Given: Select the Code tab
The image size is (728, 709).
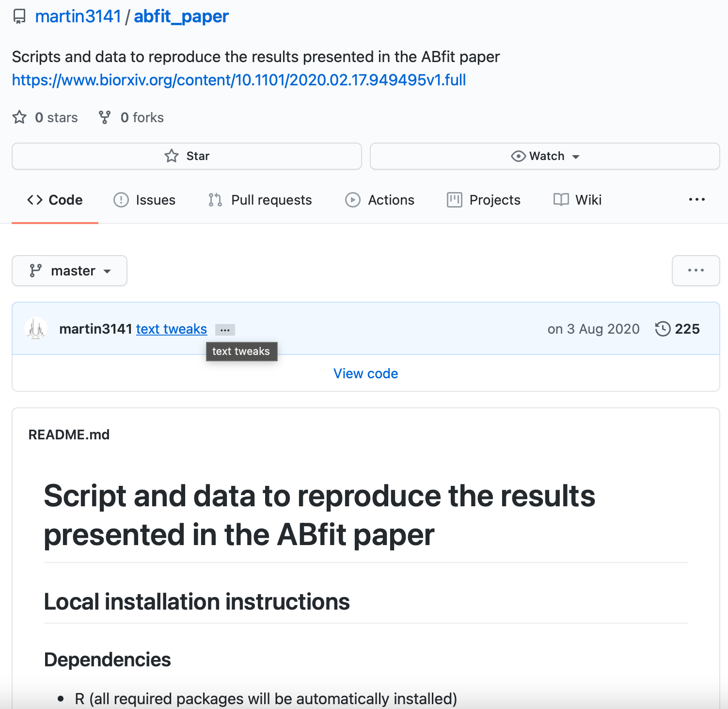Looking at the screenshot, I should point(55,200).
